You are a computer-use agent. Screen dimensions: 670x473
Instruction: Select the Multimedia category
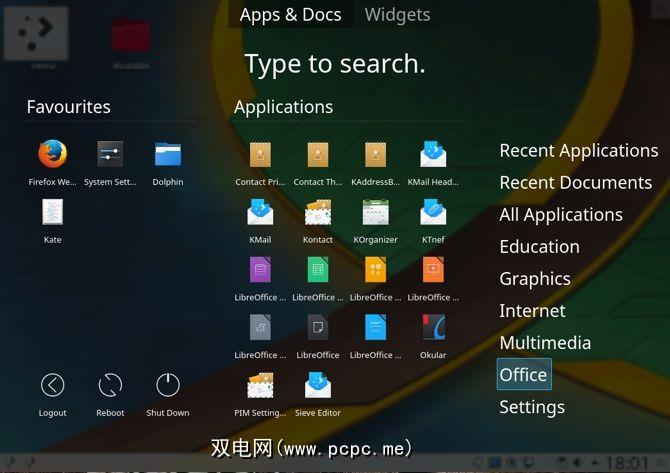tap(545, 343)
